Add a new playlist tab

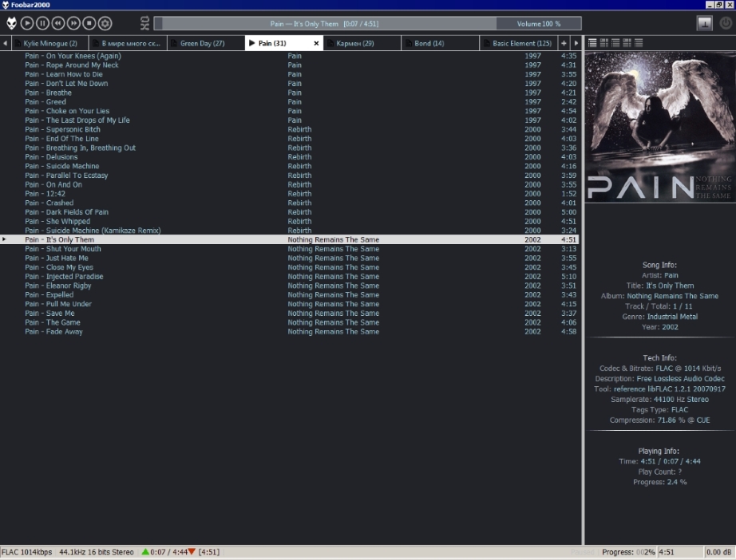[x=564, y=43]
